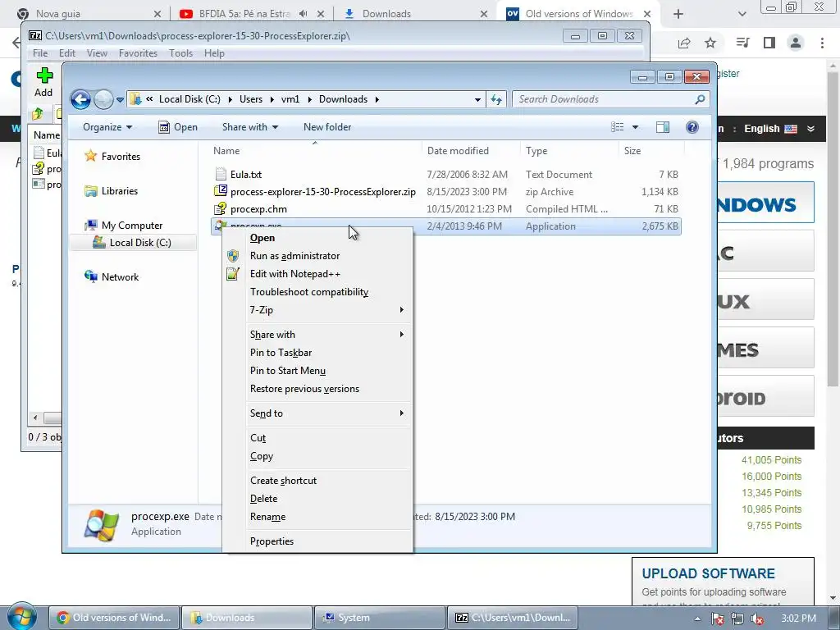Switch to Nova guia browser tab
Image resolution: width=840 pixels, height=630 pixels.
[x=89, y=14]
